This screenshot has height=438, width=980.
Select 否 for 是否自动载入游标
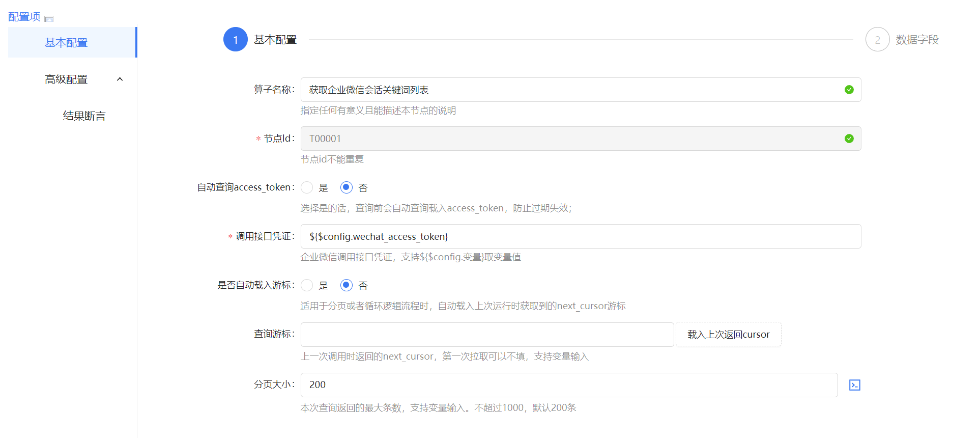coord(347,285)
